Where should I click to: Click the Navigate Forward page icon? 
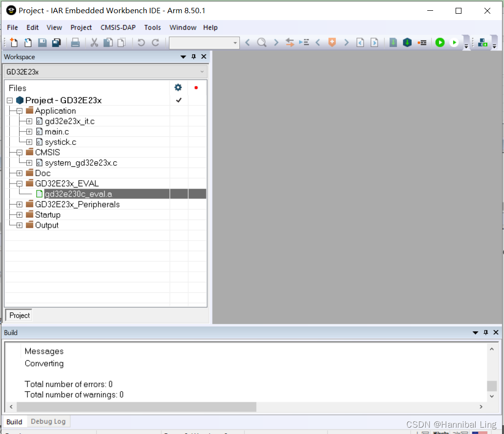374,43
